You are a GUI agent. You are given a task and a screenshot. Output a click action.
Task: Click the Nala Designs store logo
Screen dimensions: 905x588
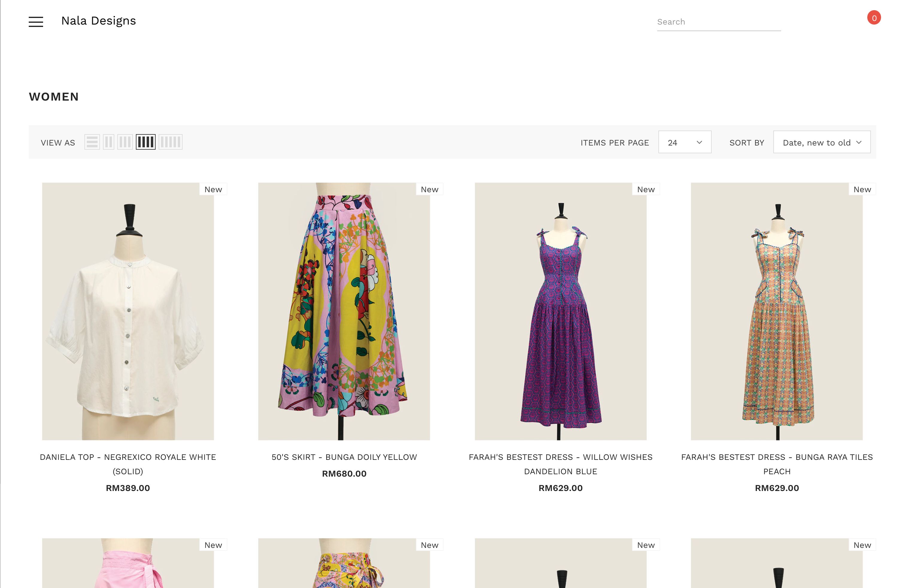click(98, 21)
